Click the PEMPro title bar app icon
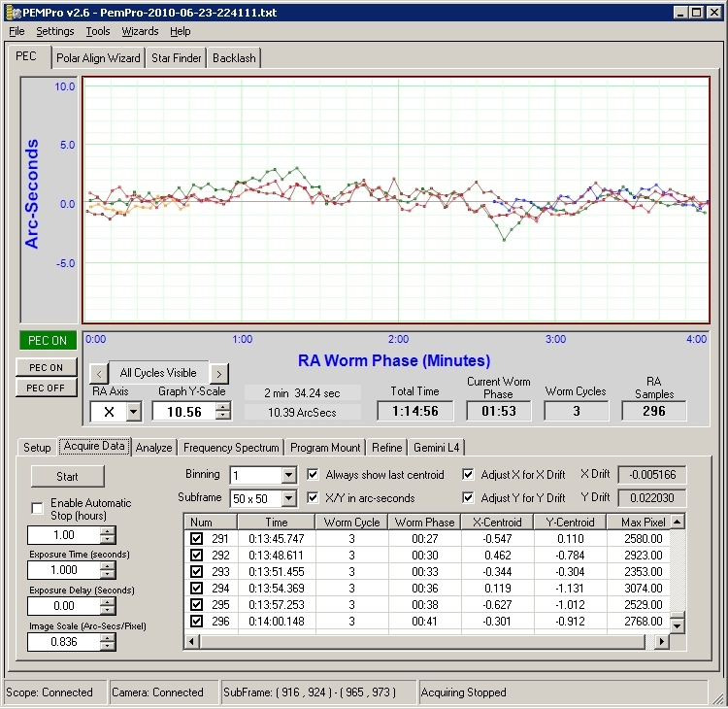The image size is (728, 709). click(x=14, y=13)
